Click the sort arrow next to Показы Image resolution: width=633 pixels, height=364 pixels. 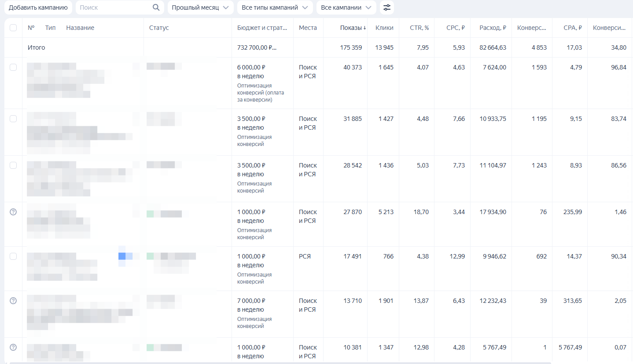click(364, 28)
